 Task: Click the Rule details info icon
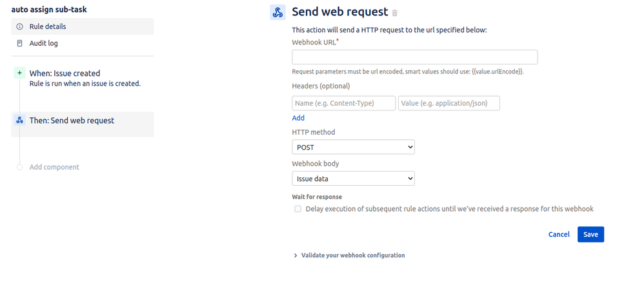(x=19, y=26)
